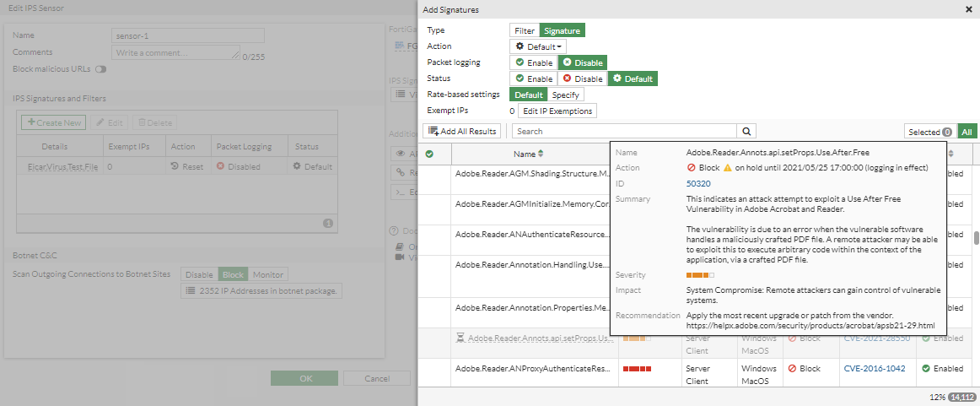Open Edit IP Exemptions
The width and height of the screenshot is (980, 406).
click(x=557, y=111)
